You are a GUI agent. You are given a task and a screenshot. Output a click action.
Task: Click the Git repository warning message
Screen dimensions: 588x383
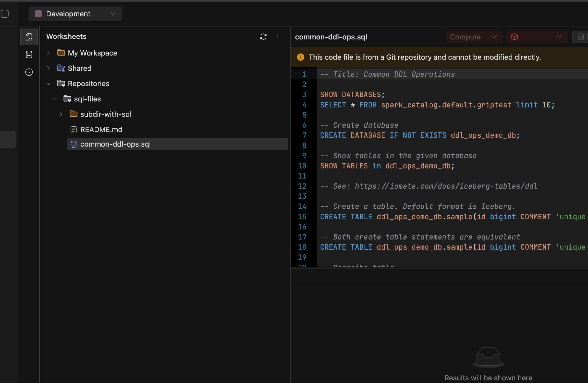click(x=425, y=57)
